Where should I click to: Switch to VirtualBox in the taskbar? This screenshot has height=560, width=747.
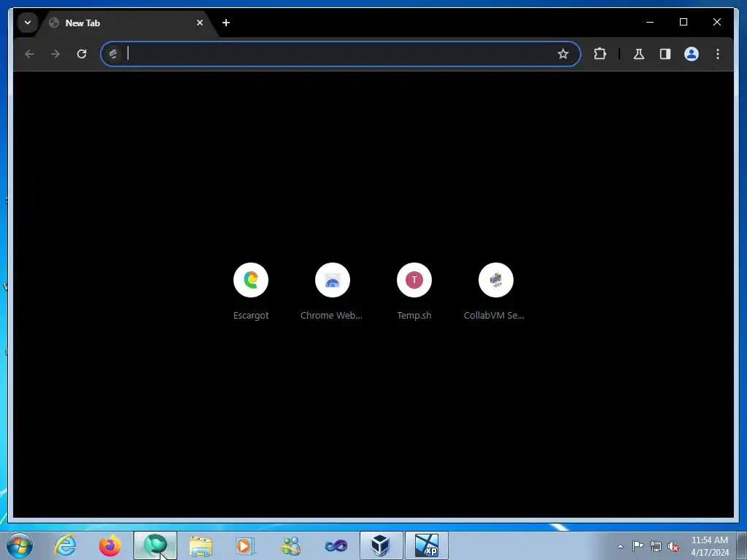381,545
